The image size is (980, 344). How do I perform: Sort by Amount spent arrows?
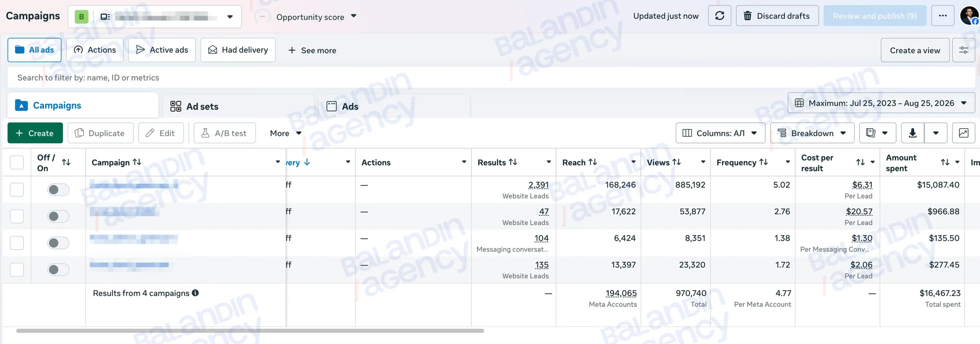945,162
